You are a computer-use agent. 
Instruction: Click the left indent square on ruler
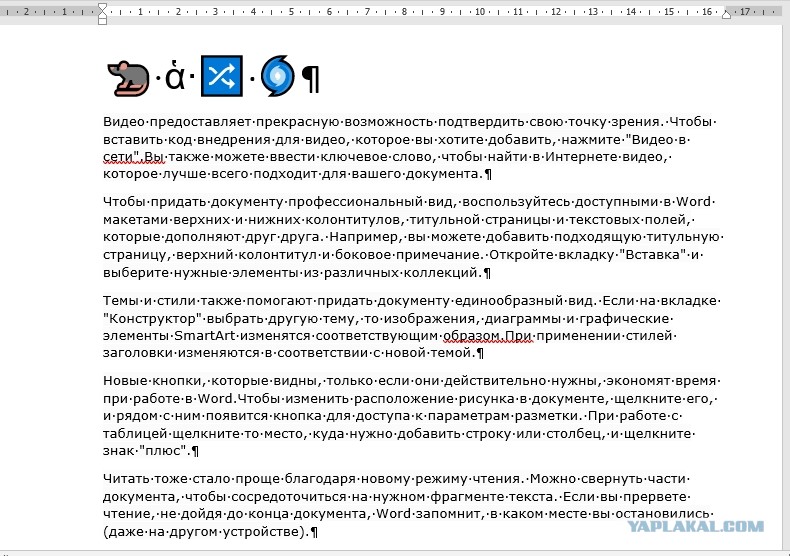(102, 21)
